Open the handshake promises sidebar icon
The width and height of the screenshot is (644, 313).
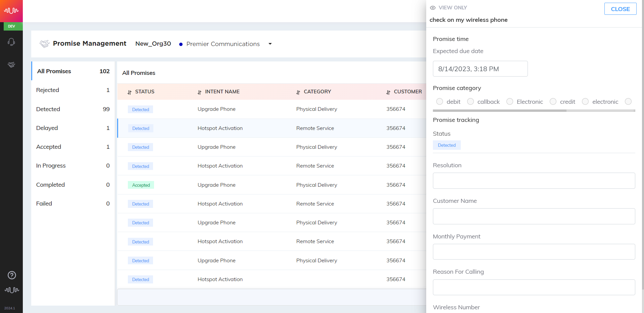[11, 64]
